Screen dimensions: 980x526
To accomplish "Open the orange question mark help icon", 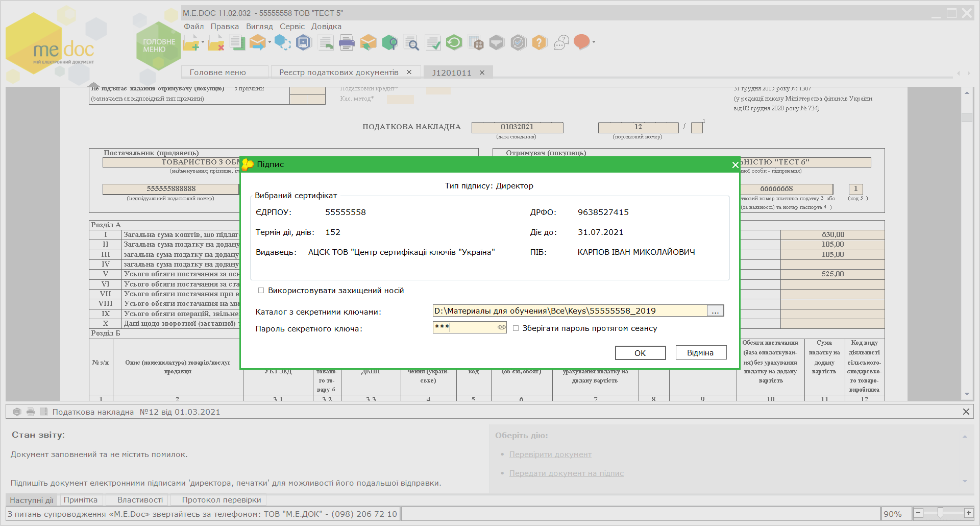I will pos(539,42).
